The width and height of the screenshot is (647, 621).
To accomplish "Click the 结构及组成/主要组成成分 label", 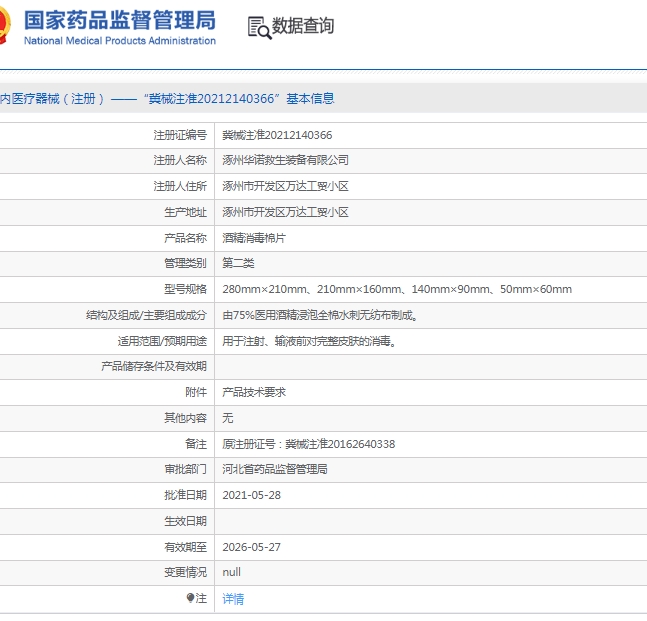I will point(146,315).
